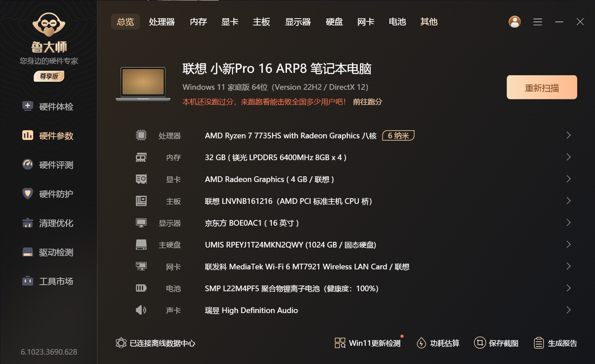Click the 功耗估算 lightning icon
The width and height of the screenshot is (595, 364).
[x=421, y=343]
